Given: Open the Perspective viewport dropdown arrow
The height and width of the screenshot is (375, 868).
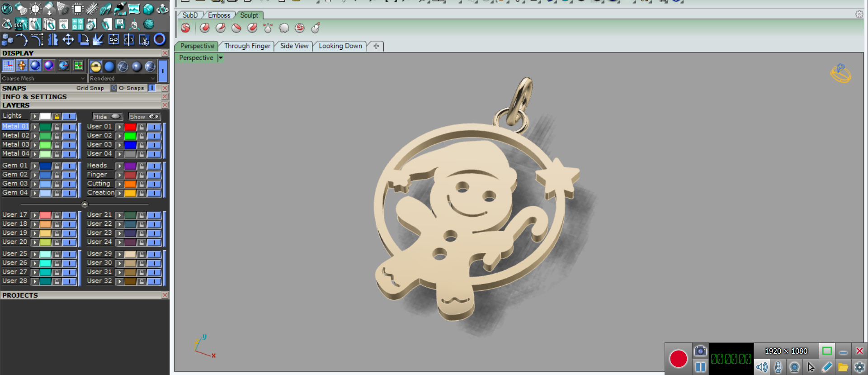Looking at the screenshot, I should pos(221,58).
